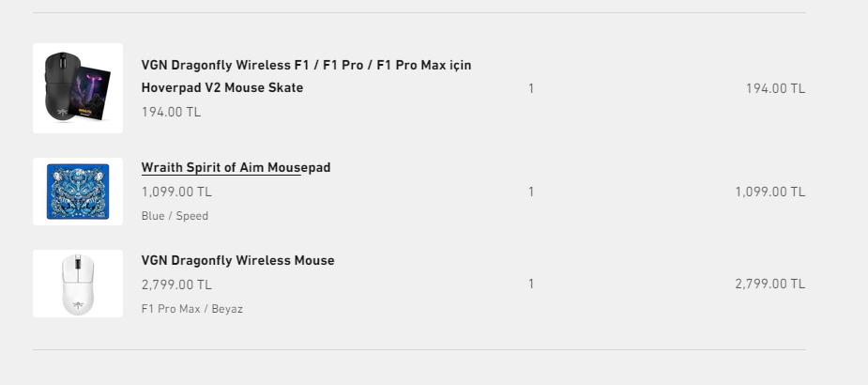Open the white Dragonfly mouse thumbnail
The width and height of the screenshot is (868, 385).
tap(78, 284)
